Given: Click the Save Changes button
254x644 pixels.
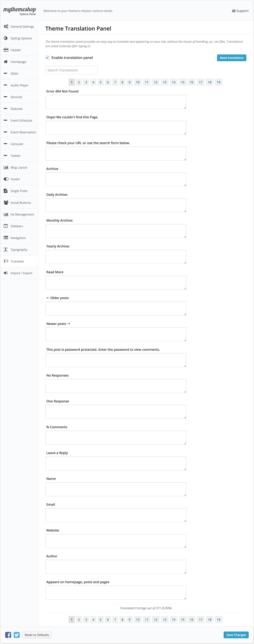Looking at the screenshot, I should tap(236, 635).
